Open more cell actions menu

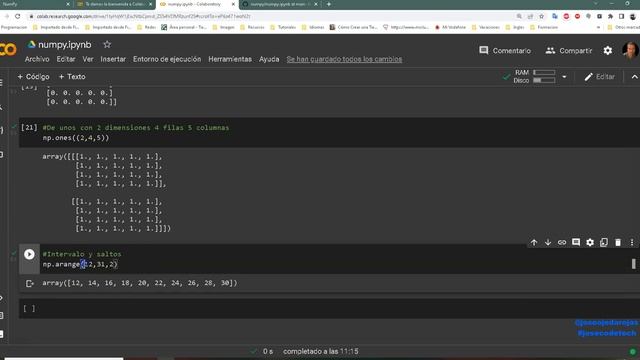click(x=632, y=242)
